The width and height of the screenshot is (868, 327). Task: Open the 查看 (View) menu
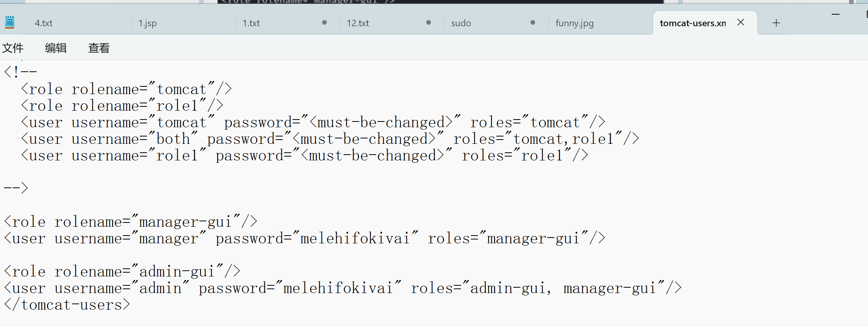click(99, 48)
